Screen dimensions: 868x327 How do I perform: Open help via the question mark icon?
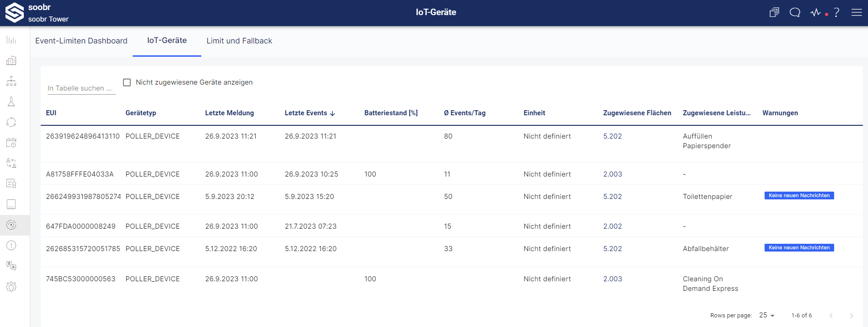tap(836, 12)
